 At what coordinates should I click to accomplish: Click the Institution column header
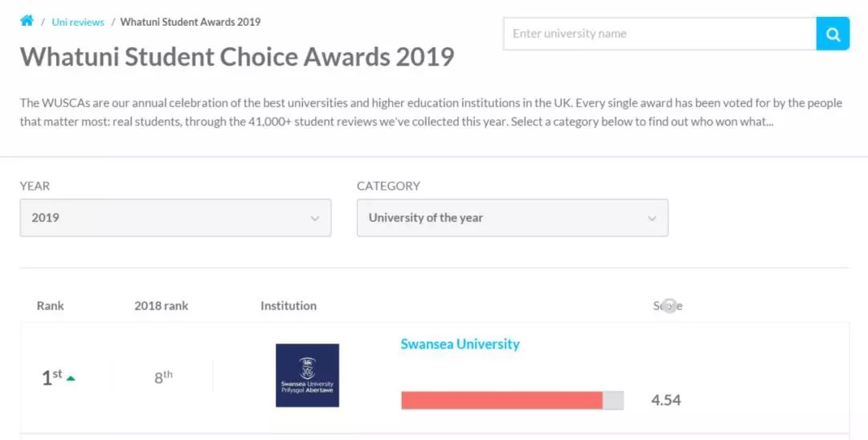(289, 306)
